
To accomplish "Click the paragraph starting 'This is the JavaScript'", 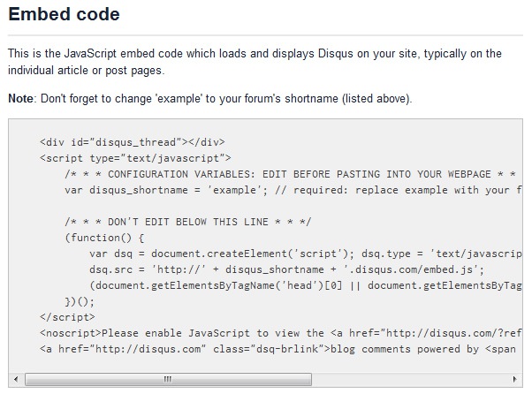I will click(x=255, y=62).
